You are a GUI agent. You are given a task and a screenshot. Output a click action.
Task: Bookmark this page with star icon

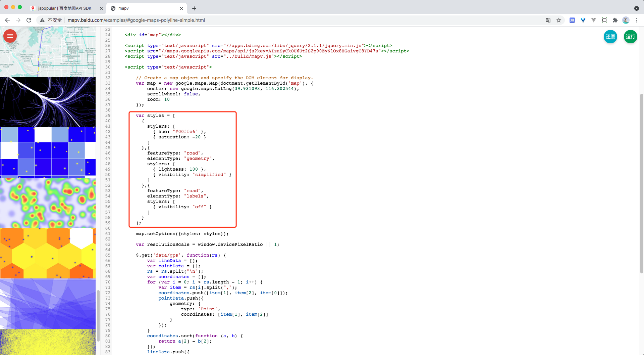(x=559, y=20)
